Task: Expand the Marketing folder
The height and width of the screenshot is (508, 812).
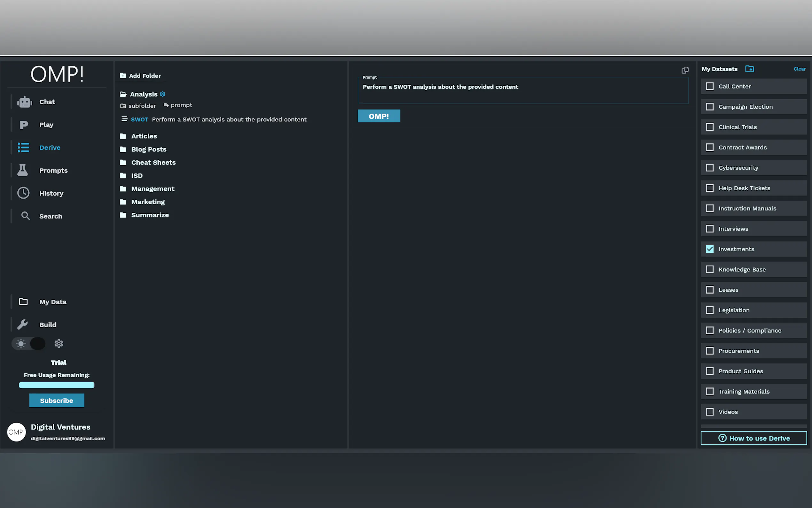Action: pyautogui.click(x=148, y=202)
